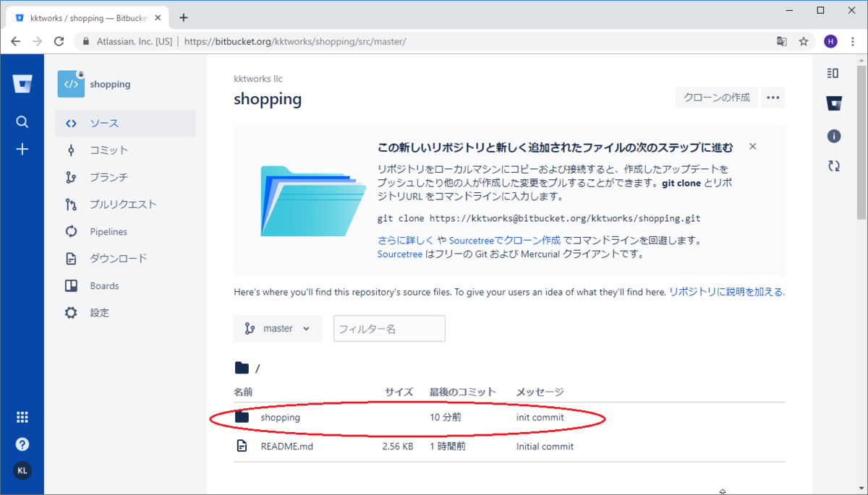
Task: Open the Chrome three-dot browser menu
Action: click(853, 41)
